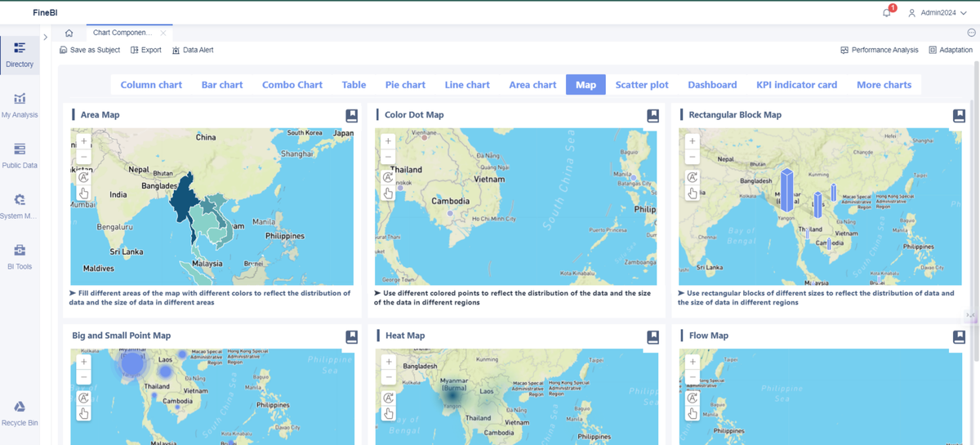Click the Heat Map bookmark icon
980x445 pixels.
(653, 336)
